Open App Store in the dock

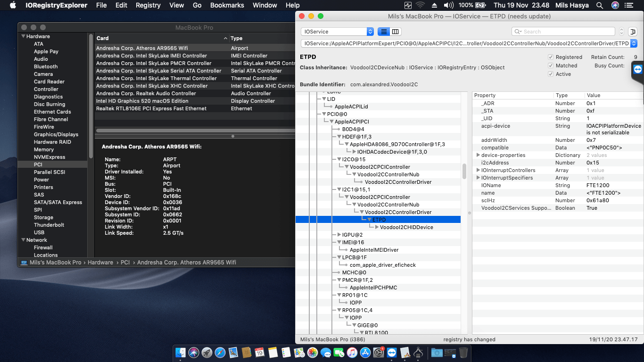[365, 352]
